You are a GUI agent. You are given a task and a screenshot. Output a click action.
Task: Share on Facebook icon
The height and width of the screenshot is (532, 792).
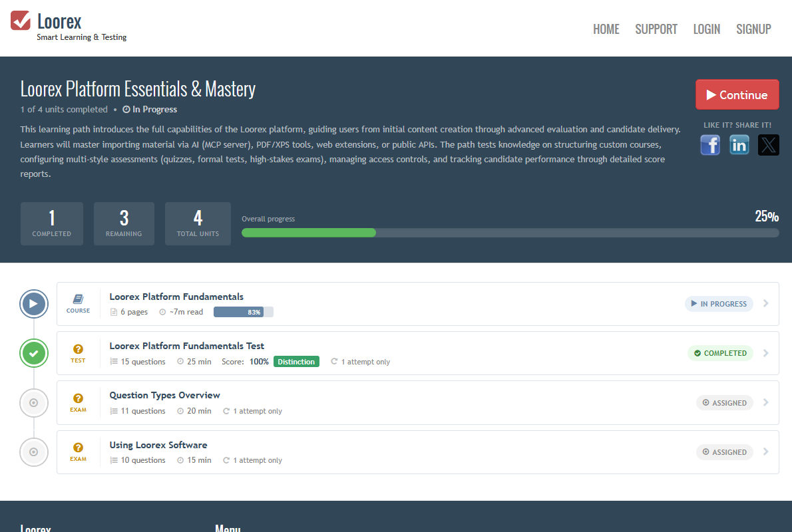point(709,146)
